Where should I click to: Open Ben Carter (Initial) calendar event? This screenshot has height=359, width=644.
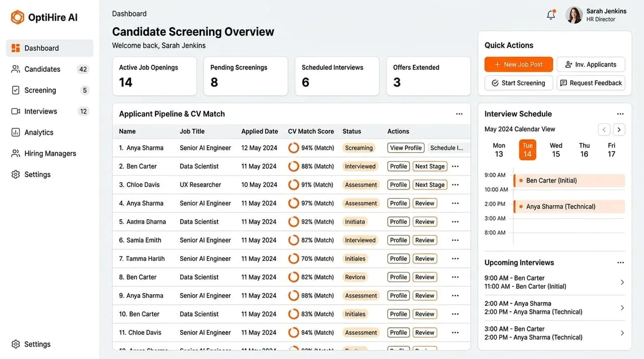569,181
